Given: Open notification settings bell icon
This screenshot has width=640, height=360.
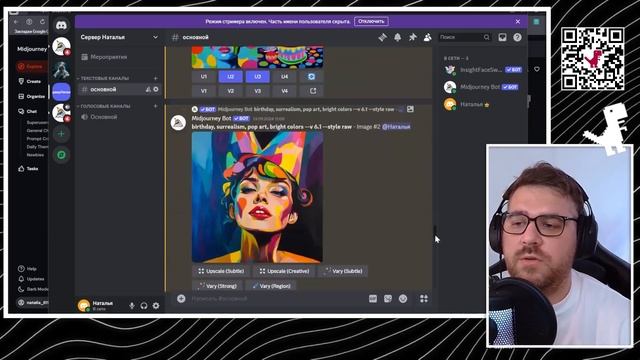Looking at the screenshot, I should click(x=398, y=37).
